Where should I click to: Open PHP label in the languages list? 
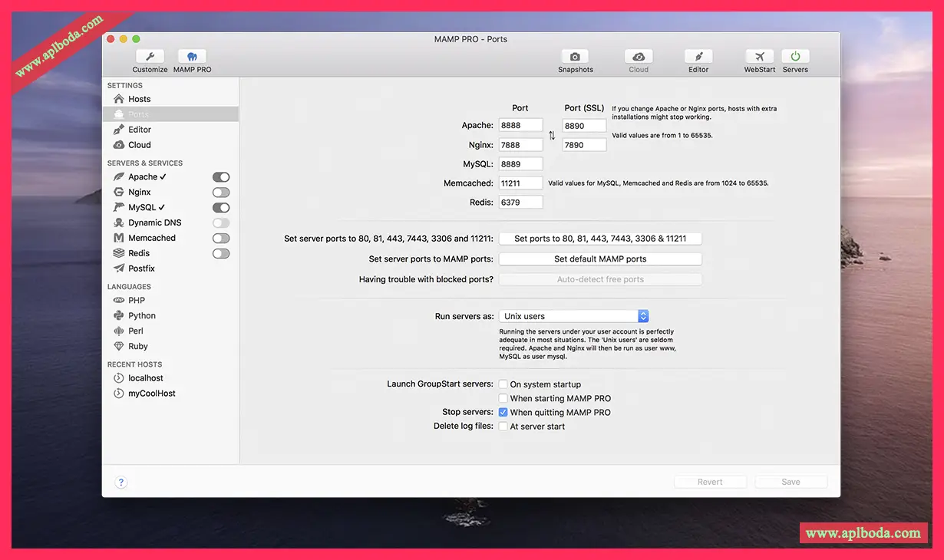click(x=137, y=301)
